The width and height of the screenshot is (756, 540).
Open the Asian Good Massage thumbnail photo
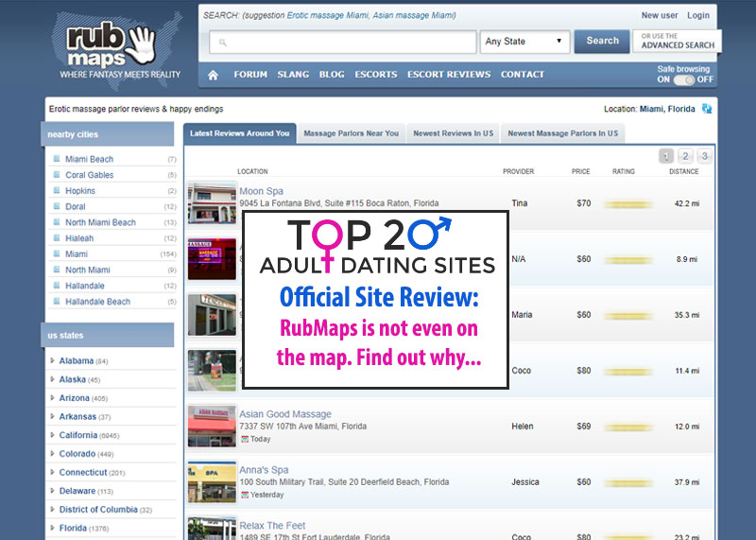[212, 427]
